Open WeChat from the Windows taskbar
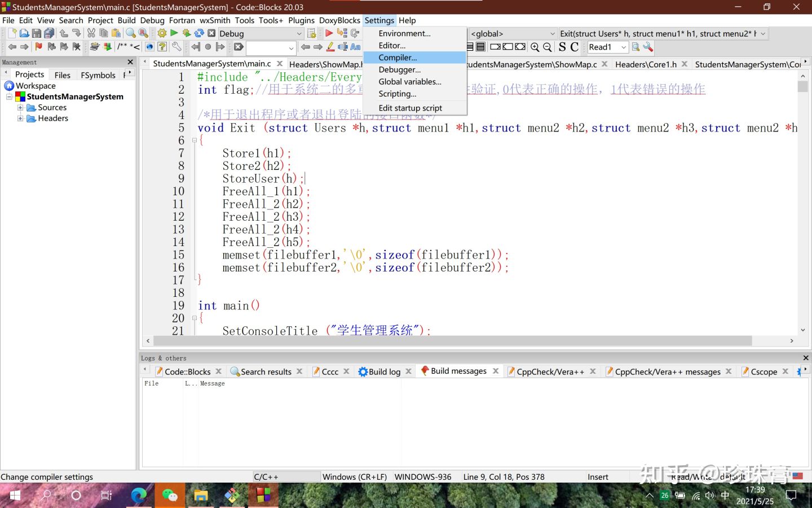The width and height of the screenshot is (812, 508). [169, 496]
